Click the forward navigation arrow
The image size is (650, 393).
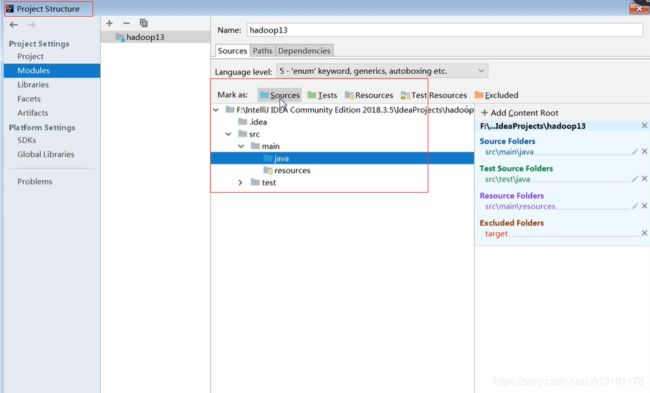[x=31, y=25]
